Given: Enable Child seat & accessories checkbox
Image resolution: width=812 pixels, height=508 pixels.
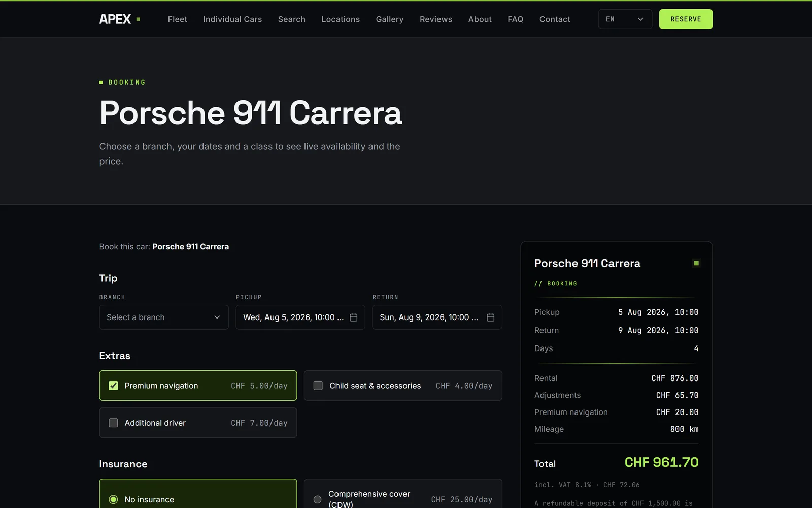Looking at the screenshot, I should pos(318,386).
